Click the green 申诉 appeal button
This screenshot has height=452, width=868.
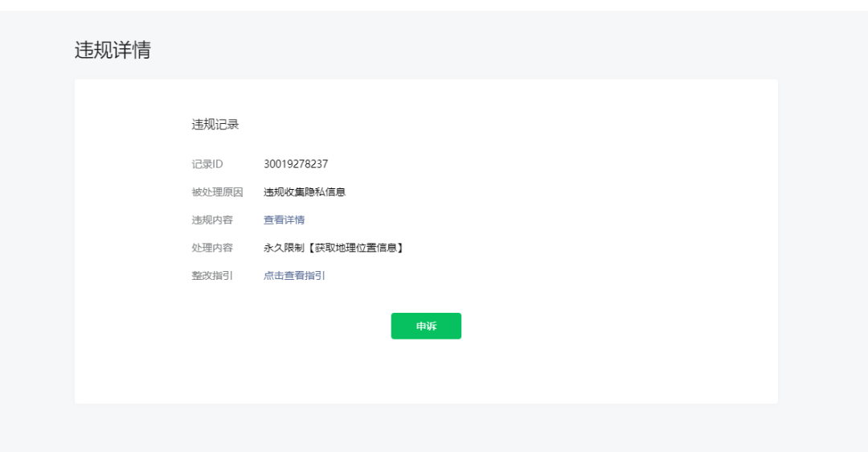click(x=426, y=326)
